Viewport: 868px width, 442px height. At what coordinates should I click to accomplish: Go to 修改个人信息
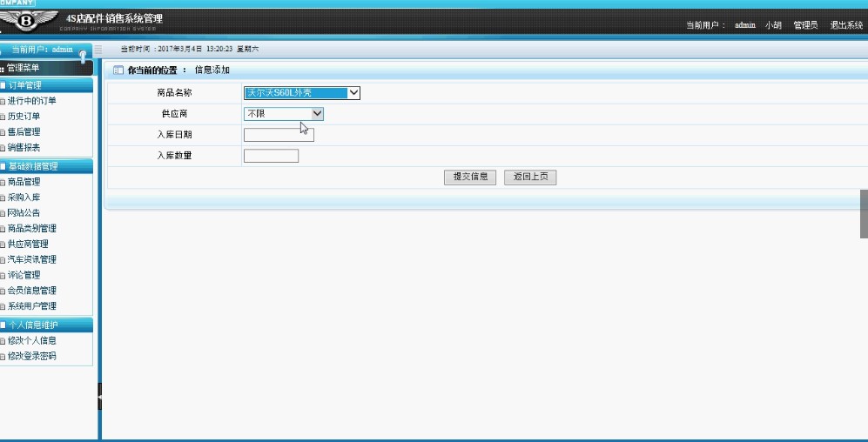click(31, 341)
